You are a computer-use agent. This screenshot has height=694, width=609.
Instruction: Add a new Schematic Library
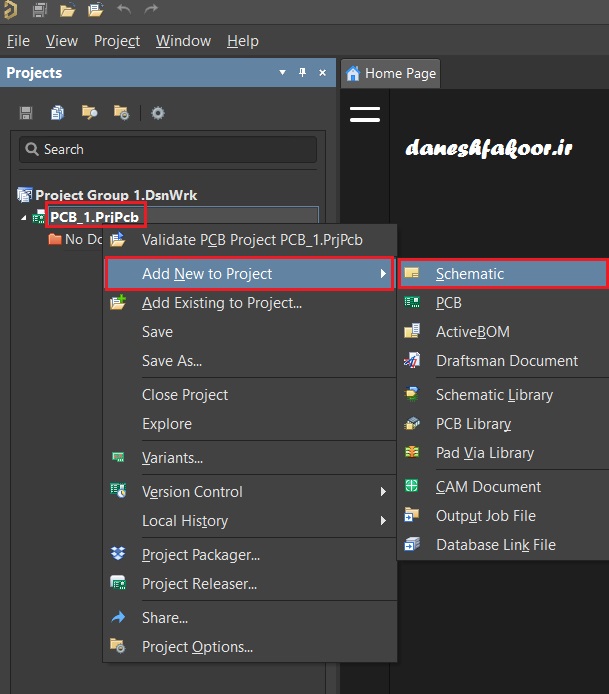(504, 395)
